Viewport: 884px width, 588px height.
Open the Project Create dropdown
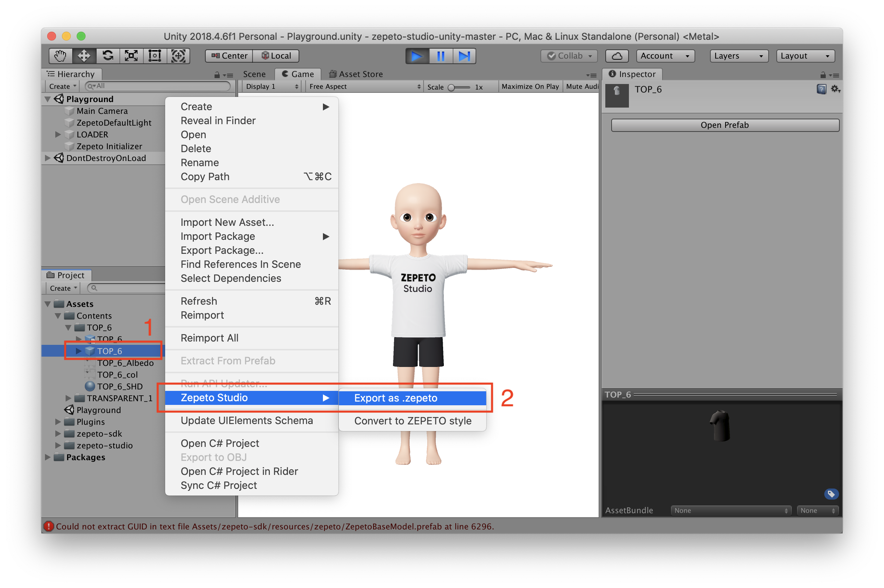click(x=63, y=288)
